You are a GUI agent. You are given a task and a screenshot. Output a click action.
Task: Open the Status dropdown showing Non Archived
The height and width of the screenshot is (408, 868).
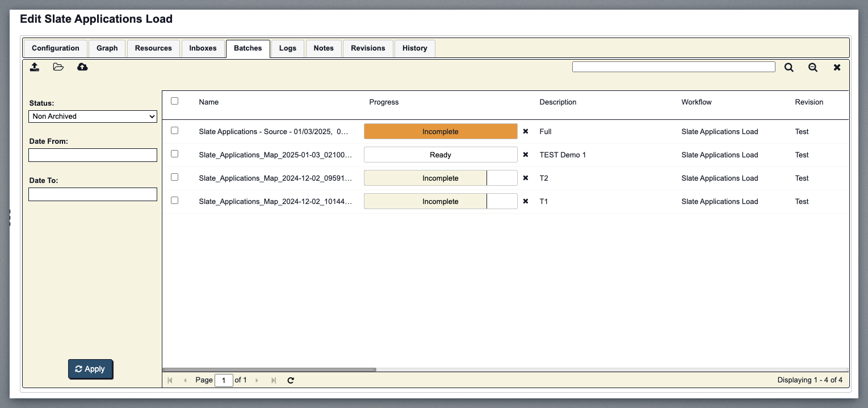point(93,116)
